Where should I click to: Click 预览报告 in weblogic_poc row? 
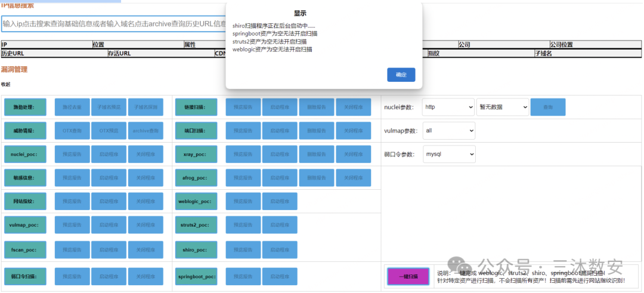243,201
